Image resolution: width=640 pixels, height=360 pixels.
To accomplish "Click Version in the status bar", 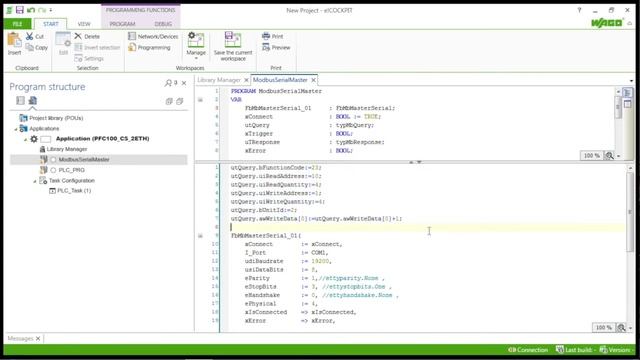I will [617, 350].
